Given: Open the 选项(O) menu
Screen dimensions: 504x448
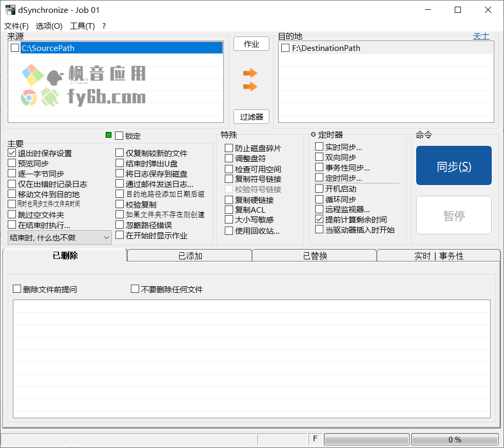Looking at the screenshot, I should coord(49,26).
